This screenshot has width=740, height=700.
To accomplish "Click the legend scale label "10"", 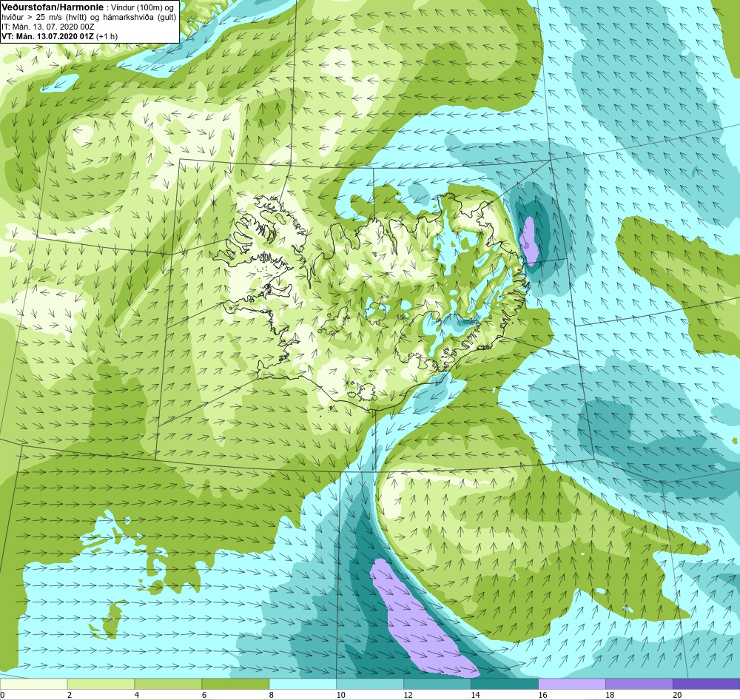I will 340,695.
